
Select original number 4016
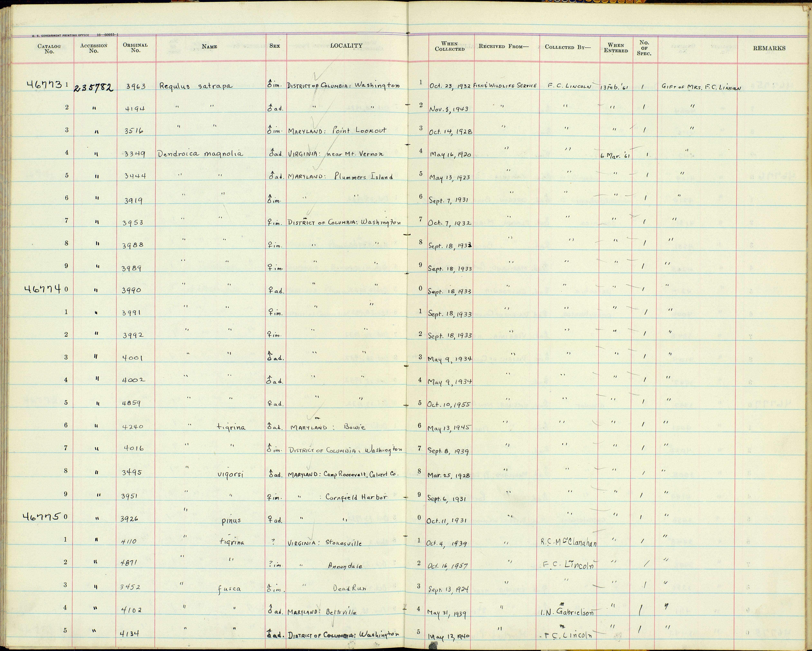(133, 448)
